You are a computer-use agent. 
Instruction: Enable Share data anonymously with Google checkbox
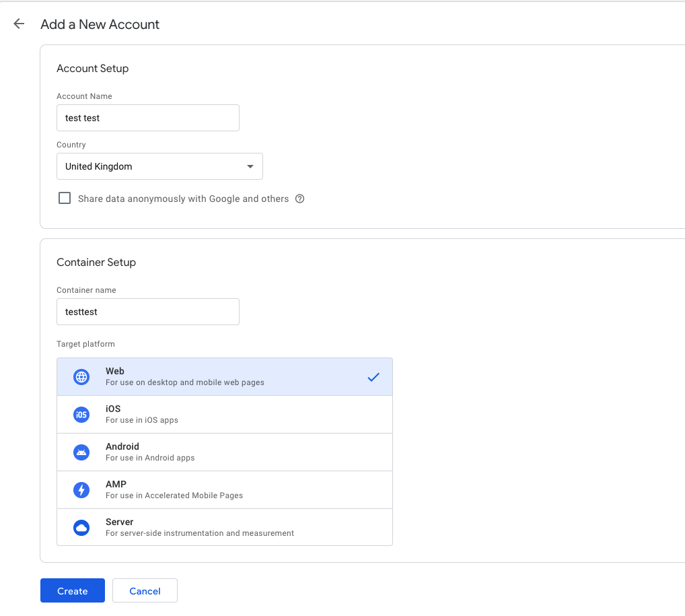click(x=65, y=198)
